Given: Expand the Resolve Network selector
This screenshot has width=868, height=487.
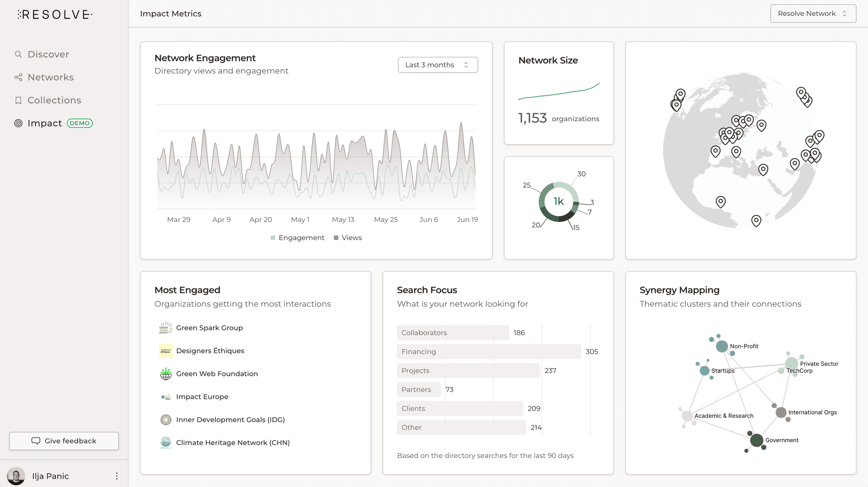Looking at the screenshot, I should pyautogui.click(x=812, y=13).
